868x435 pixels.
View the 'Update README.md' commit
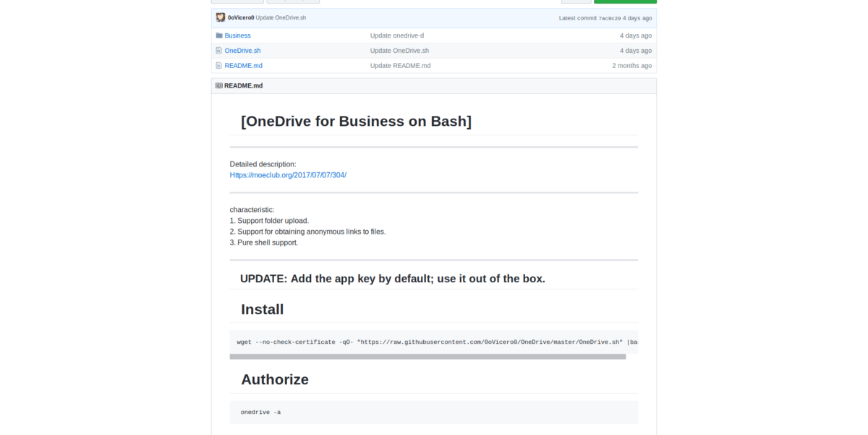[400, 66]
